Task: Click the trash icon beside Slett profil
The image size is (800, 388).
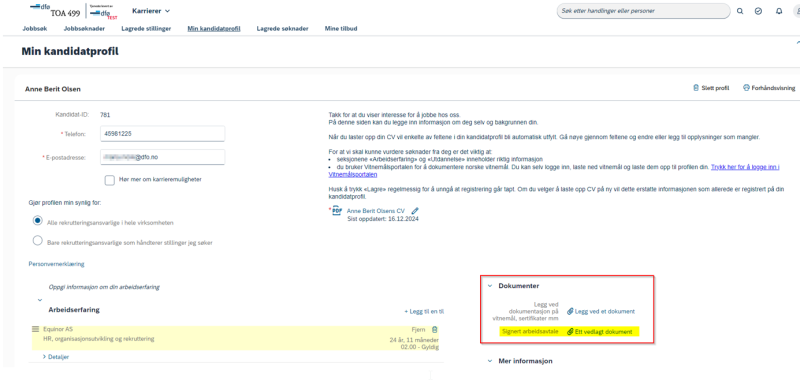Action: pyautogui.click(x=695, y=88)
